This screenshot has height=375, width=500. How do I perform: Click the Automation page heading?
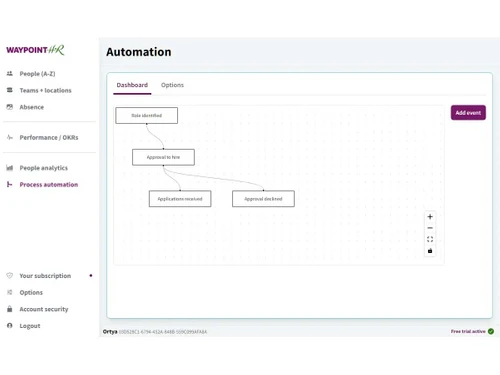139,52
